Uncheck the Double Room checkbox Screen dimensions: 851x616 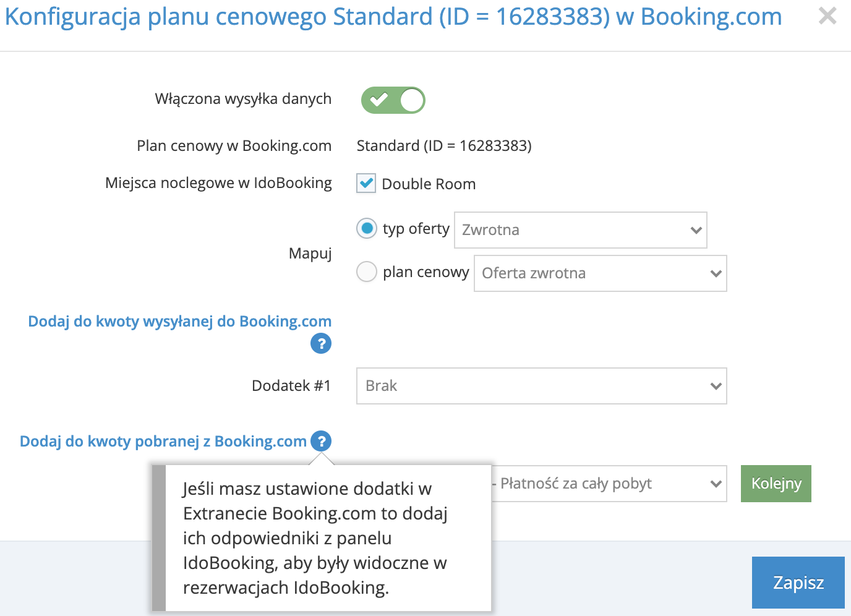pos(366,184)
